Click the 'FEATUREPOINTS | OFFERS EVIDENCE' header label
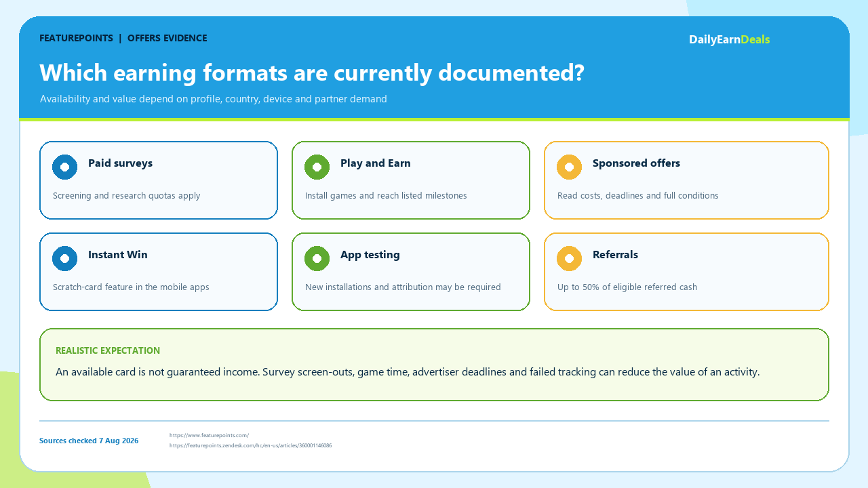This screenshot has width=868, height=488. (123, 39)
